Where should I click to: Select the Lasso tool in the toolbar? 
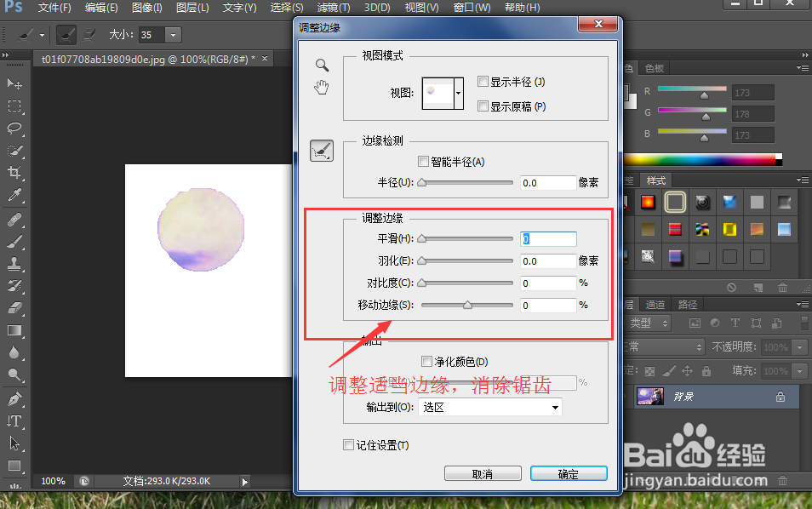(14, 129)
